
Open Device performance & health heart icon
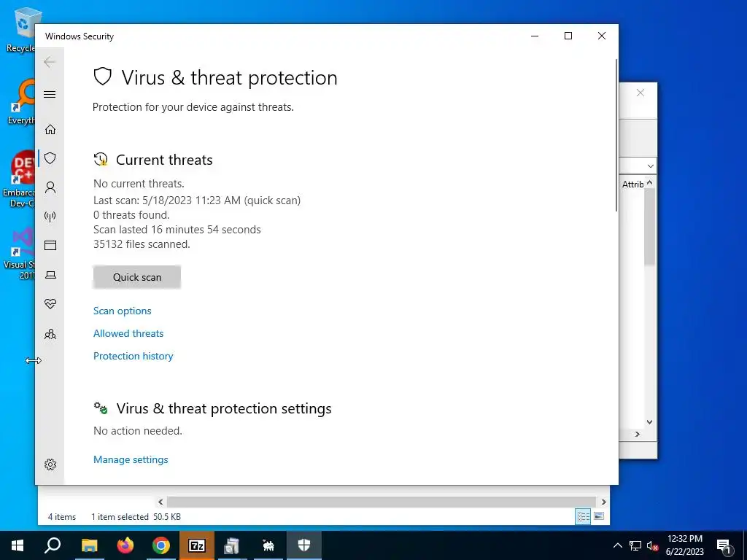(x=50, y=304)
